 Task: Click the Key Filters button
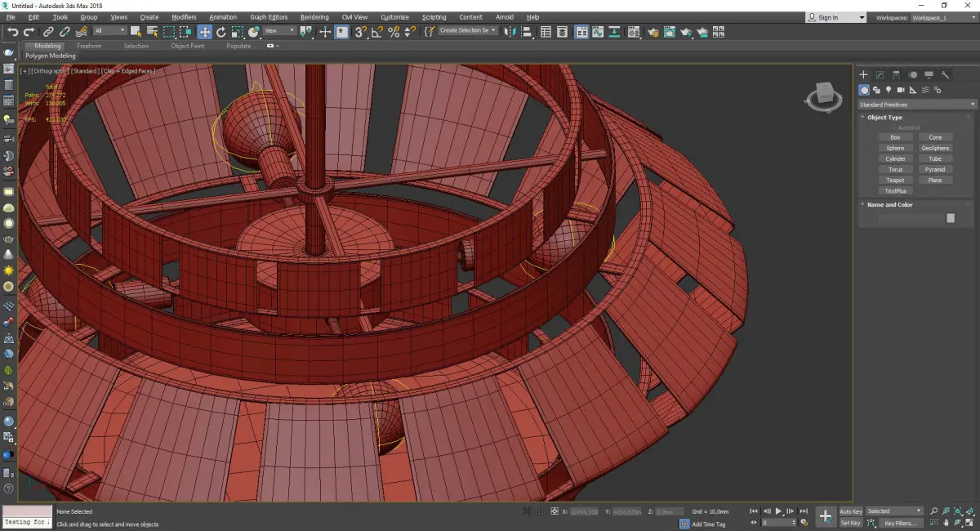click(x=899, y=523)
